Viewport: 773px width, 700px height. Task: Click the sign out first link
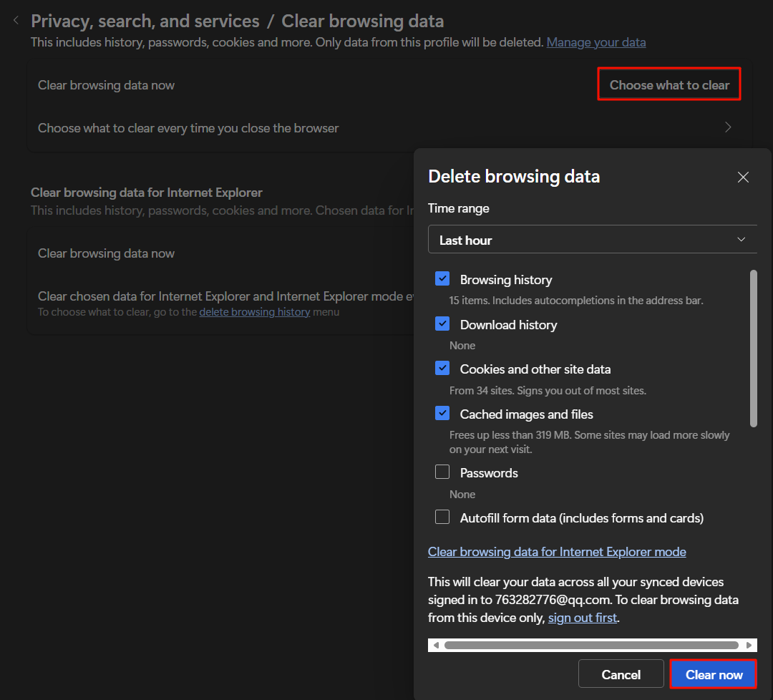[x=582, y=617]
